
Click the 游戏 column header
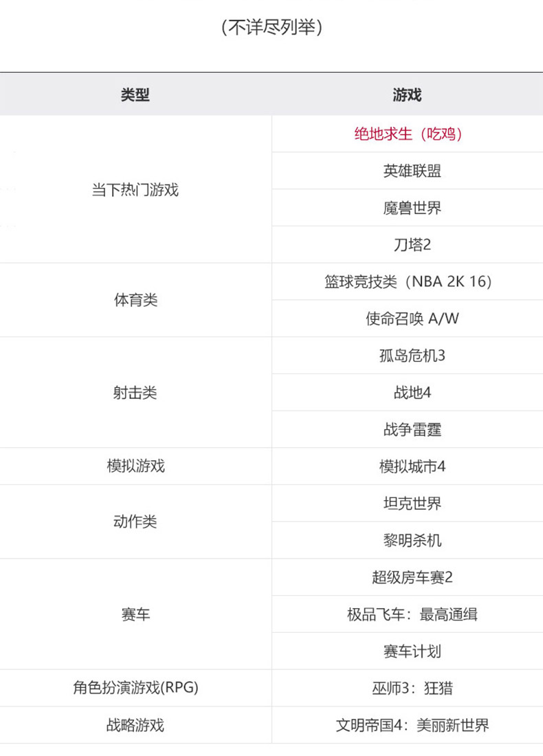(x=408, y=94)
